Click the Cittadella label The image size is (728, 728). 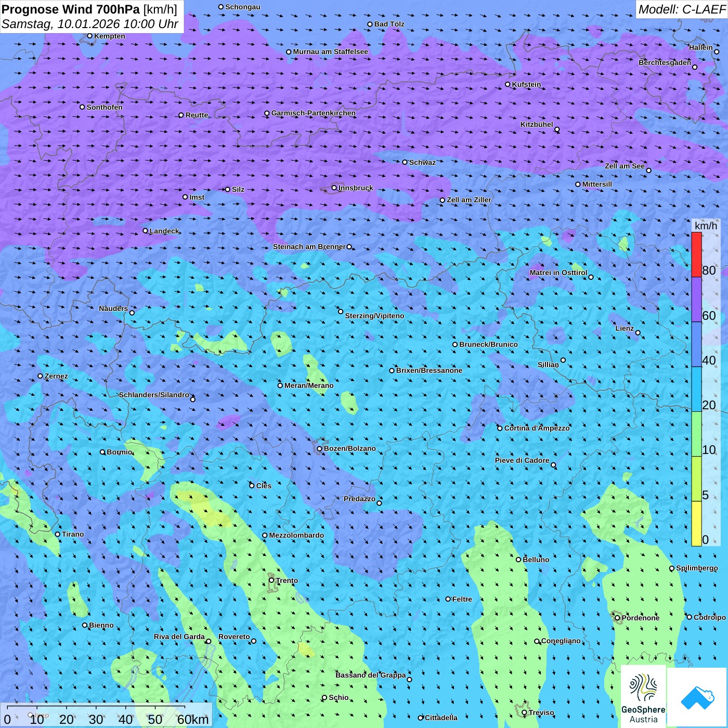441,718
